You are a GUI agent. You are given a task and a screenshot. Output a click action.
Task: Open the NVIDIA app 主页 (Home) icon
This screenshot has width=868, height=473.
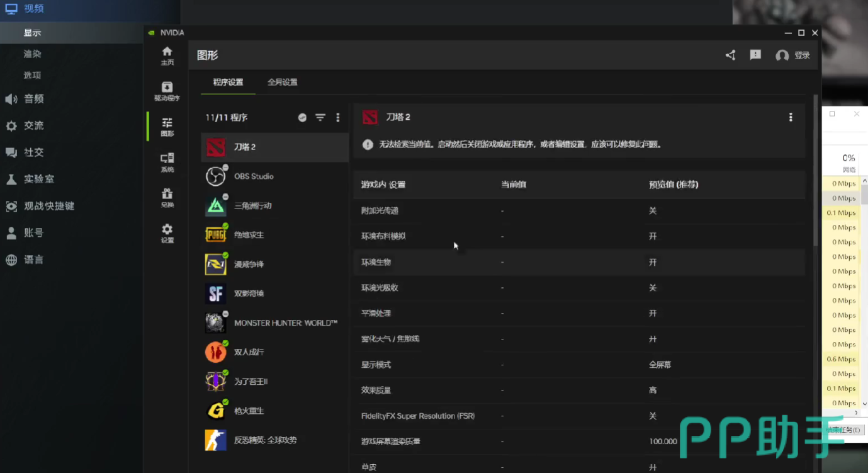167,55
